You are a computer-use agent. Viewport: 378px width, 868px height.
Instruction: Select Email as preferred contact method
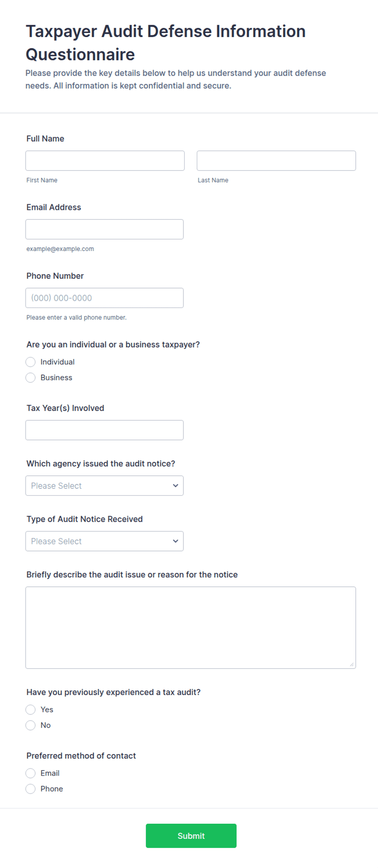[30, 773]
